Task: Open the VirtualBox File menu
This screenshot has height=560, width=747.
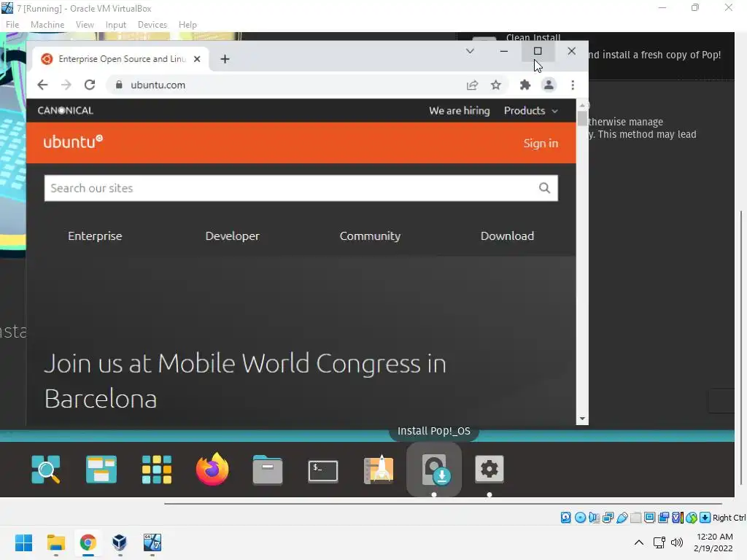Action: 12,25
